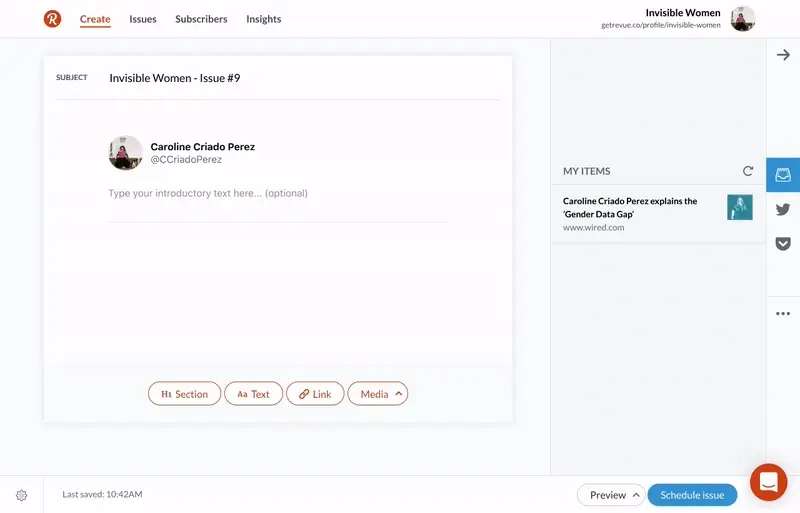The width and height of the screenshot is (800, 513).
Task: Expand the Media dropdown
Action: click(378, 394)
